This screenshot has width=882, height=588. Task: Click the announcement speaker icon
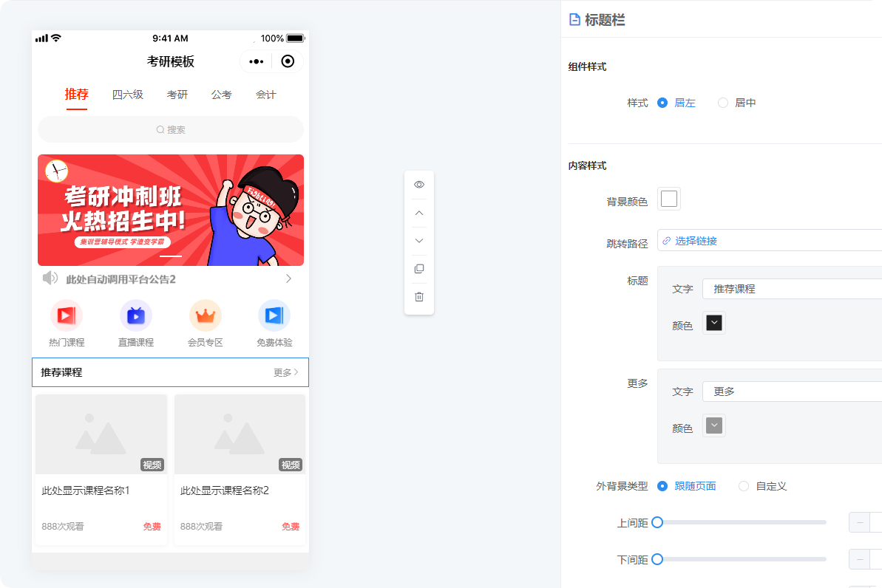tap(50, 278)
